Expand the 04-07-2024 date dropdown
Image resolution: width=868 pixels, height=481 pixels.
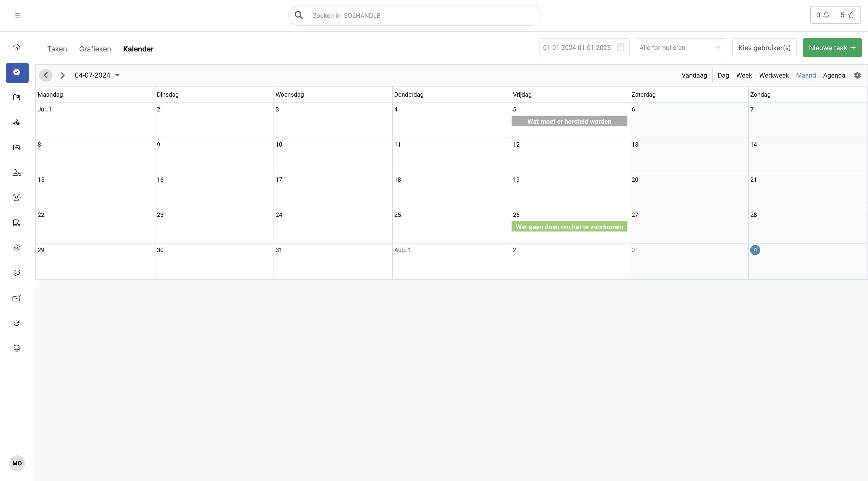pyautogui.click(x=97, y=75)
